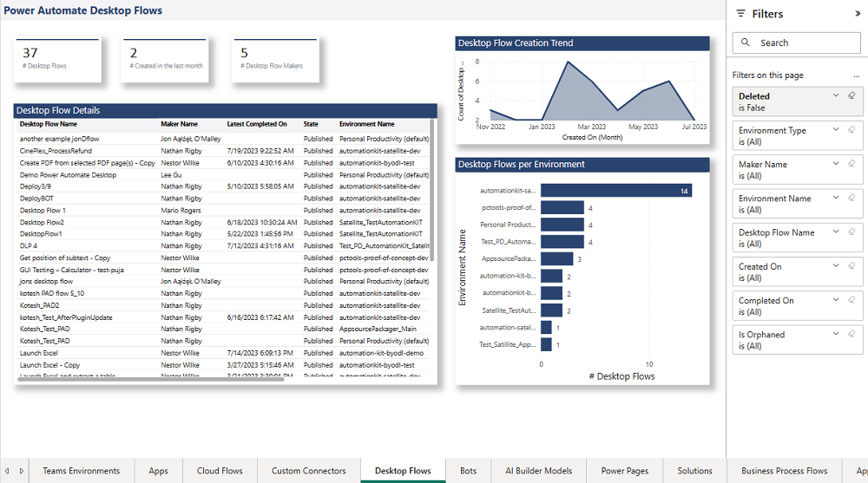Go to the Bots tab
This screenshot has width=868, height=483.
[x=469, y=471]
